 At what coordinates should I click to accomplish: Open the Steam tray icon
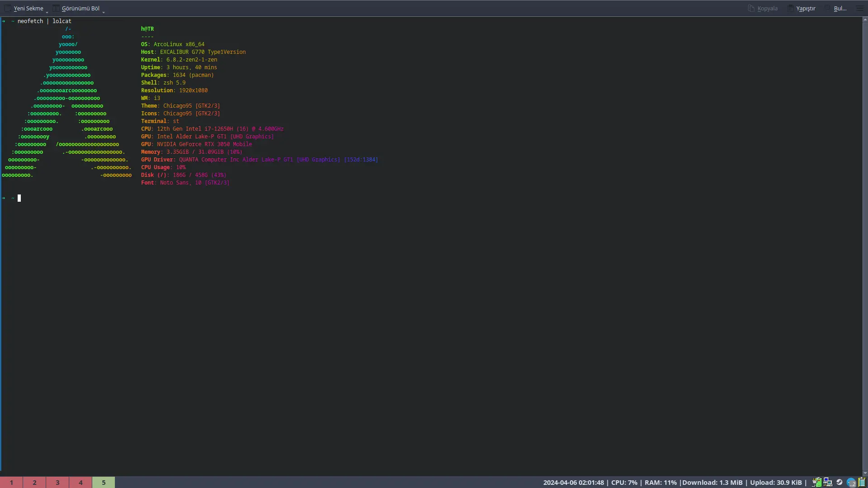(840, 482)
